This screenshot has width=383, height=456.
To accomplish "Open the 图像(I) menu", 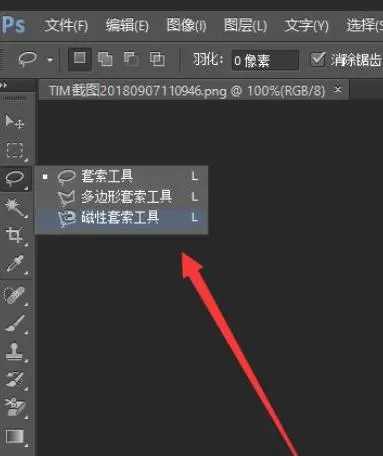I will click(x=186, y=25).
